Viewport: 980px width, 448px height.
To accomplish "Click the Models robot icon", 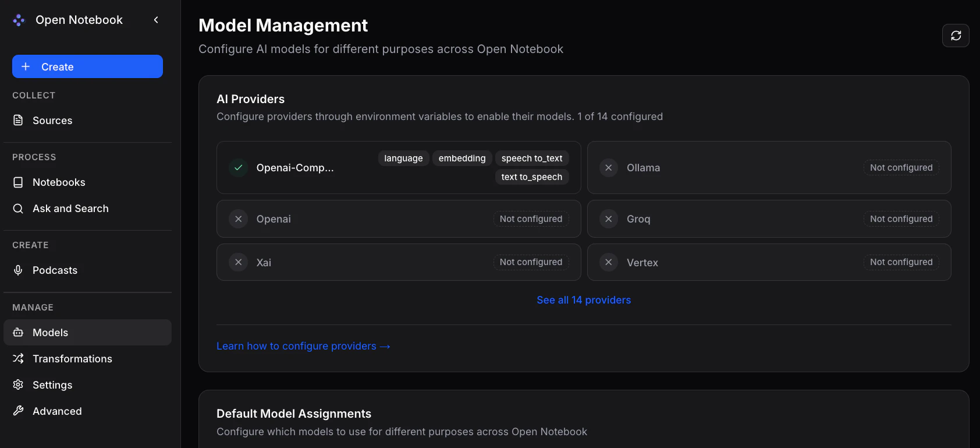I will tap(18, 333).
